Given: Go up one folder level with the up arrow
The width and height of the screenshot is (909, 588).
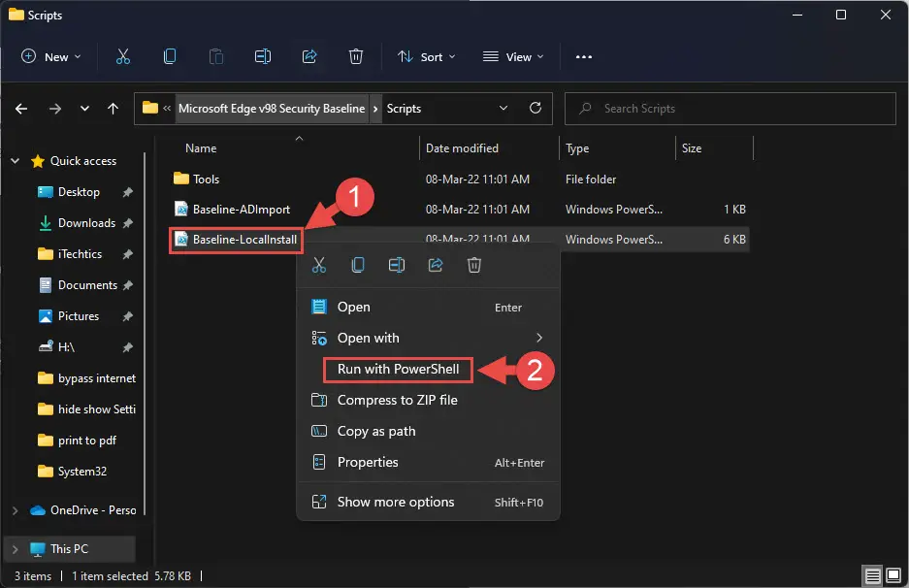Looking at the screenshot, I should click(x=114, y=109).
